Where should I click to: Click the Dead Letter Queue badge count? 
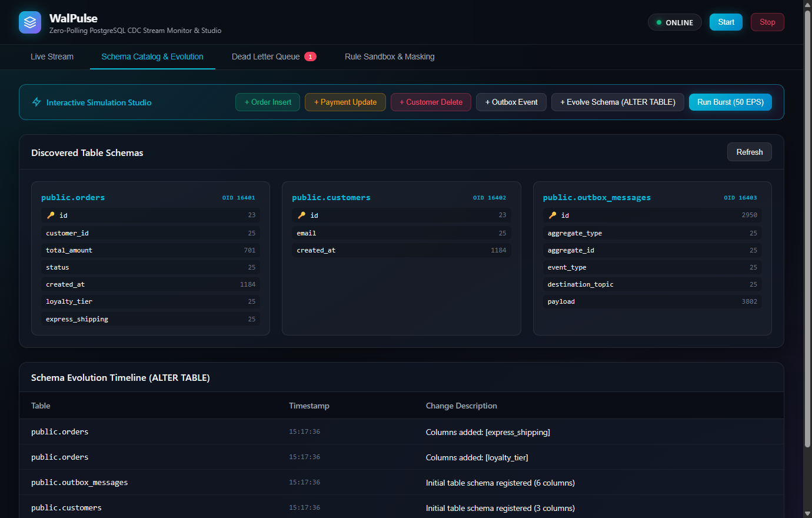[x=310, y=57]
